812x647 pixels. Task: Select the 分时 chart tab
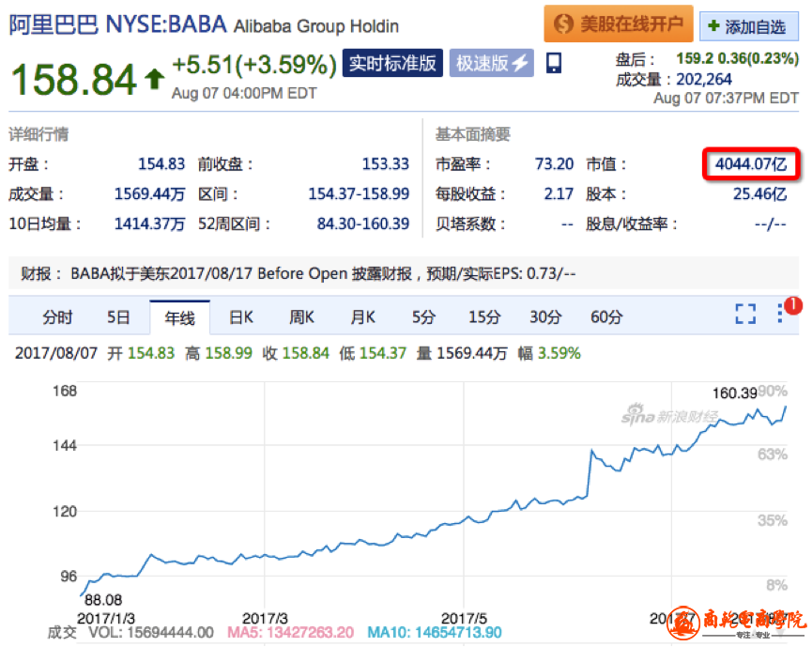pyautogui.click(x=57, y=317)
